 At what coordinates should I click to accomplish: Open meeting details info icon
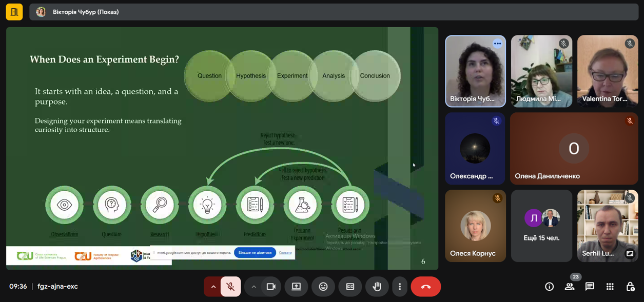pyautogui.click(x=549, y=287)
